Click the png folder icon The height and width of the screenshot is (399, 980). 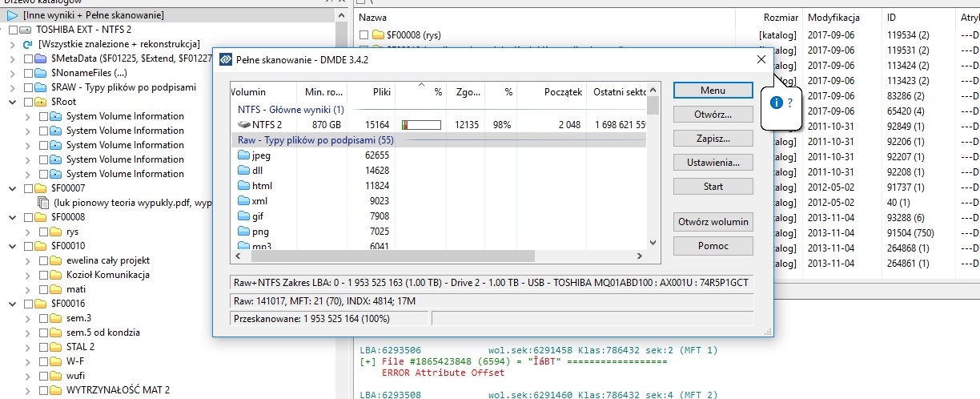click(244, 232)
